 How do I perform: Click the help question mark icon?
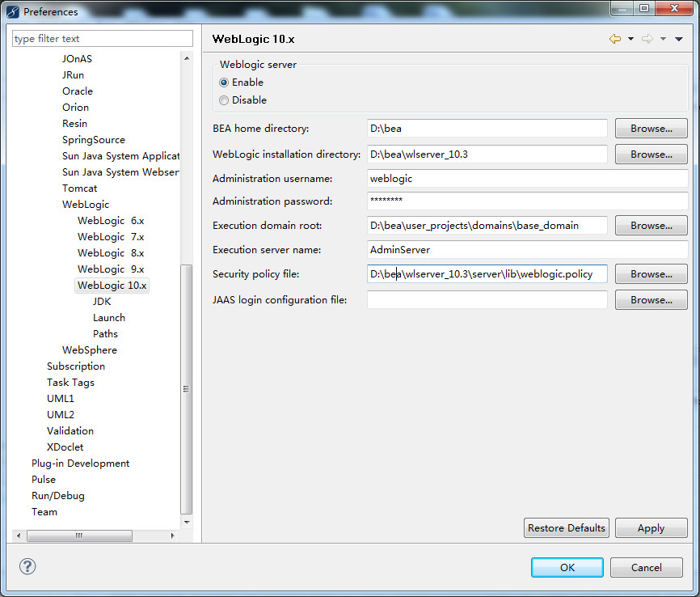[x=27, y=566]
